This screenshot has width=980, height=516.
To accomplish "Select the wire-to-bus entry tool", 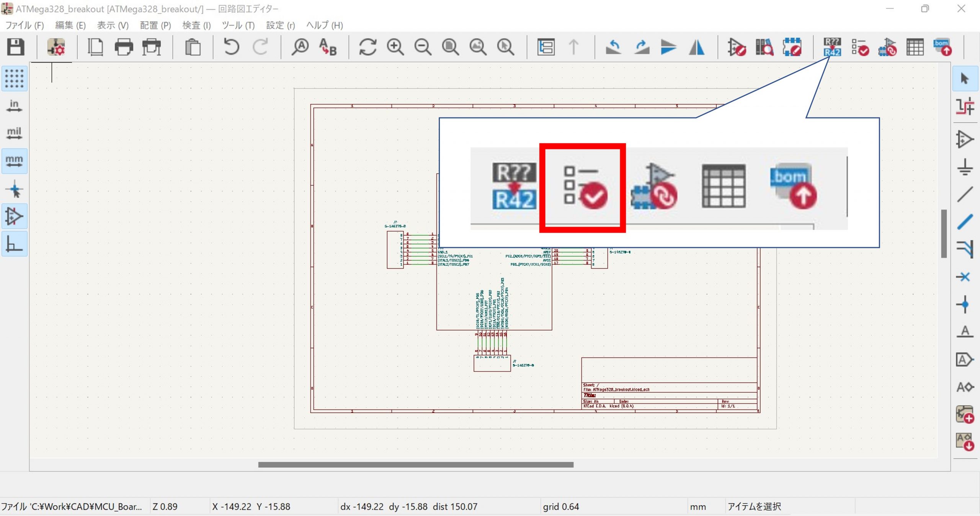I will [x=965, y=249].
